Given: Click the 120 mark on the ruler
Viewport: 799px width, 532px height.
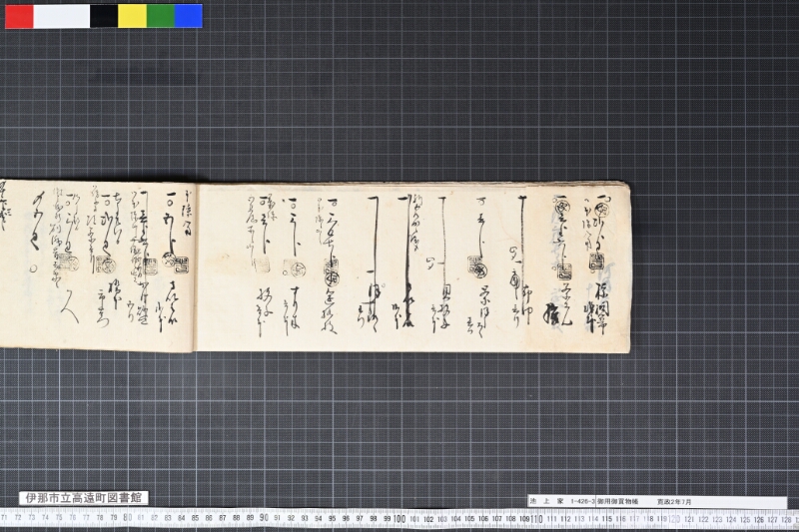Looking at the screenshot, I should pos(673,519).
